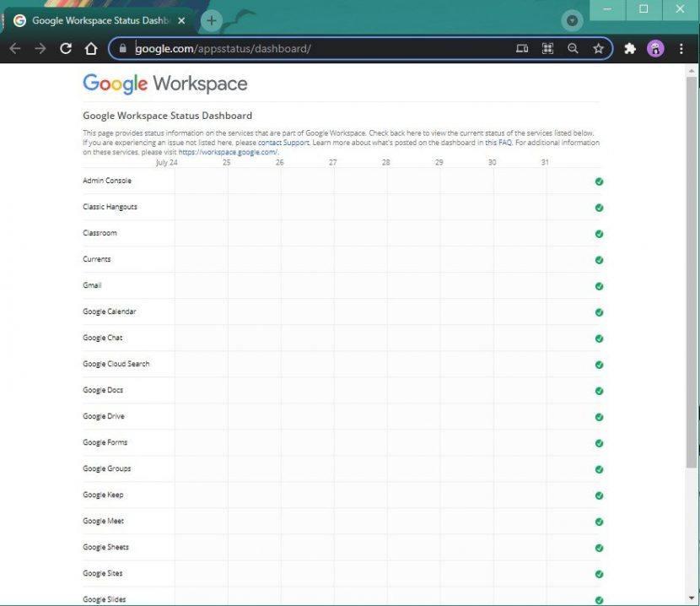
Task: Click the Google Sites green status icon
Action: (599, 574)
